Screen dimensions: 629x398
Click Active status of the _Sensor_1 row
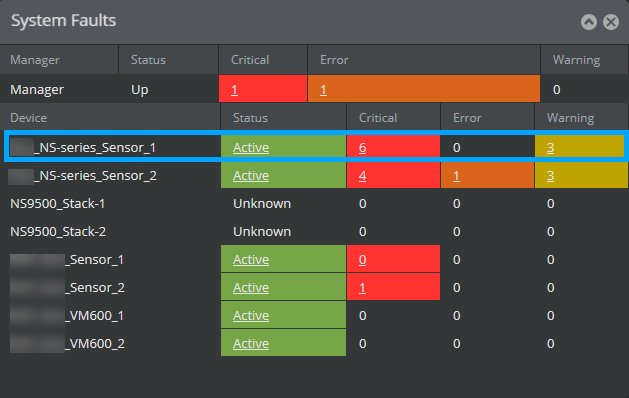251,260
